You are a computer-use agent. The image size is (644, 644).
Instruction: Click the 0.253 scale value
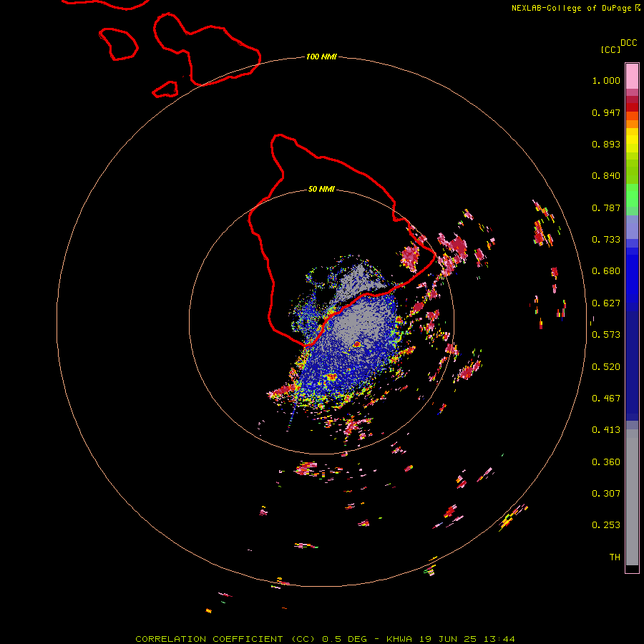(606, 525)
